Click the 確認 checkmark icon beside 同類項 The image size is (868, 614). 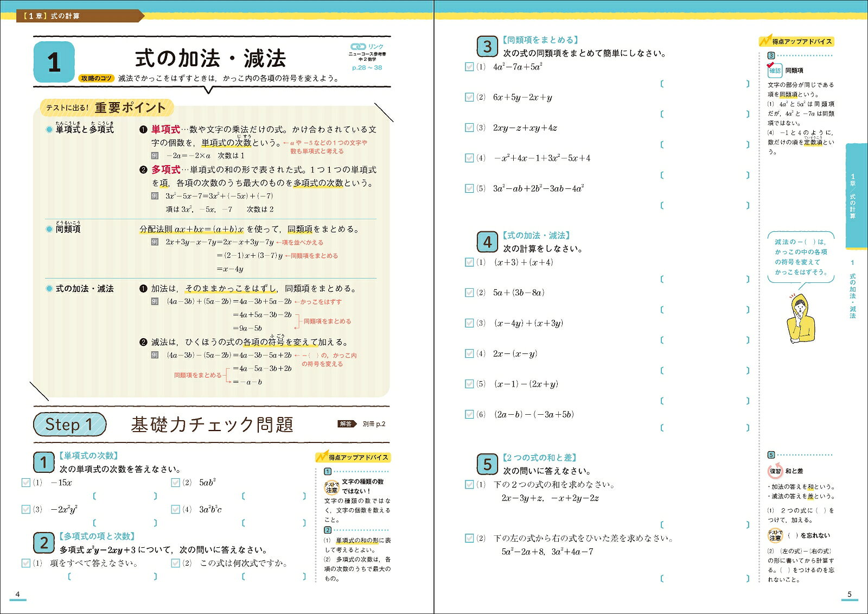click(774, 69)
